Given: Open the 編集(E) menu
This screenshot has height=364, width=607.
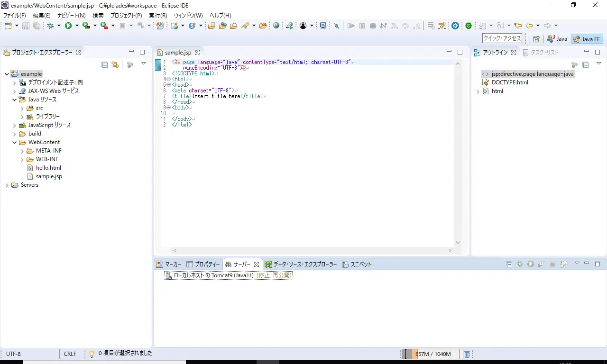Looking at the screenshot, I should 42,15.
